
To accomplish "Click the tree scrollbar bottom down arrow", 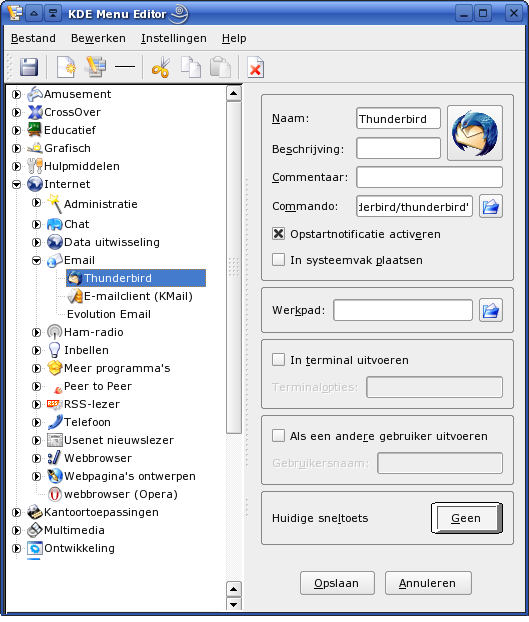I will [234, 605].
